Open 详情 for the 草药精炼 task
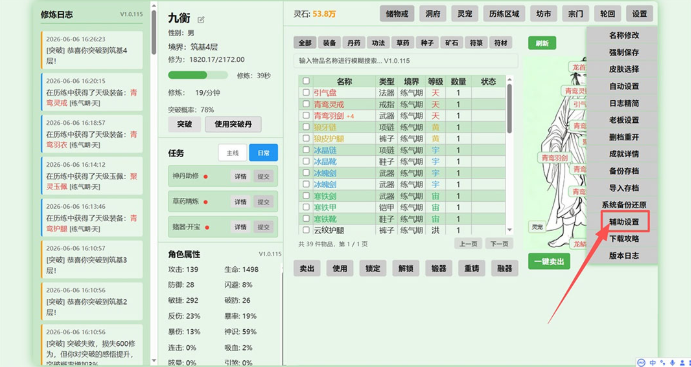Image resolution: width=691 pixels, height=367 pixels. (x=241, y=202)
